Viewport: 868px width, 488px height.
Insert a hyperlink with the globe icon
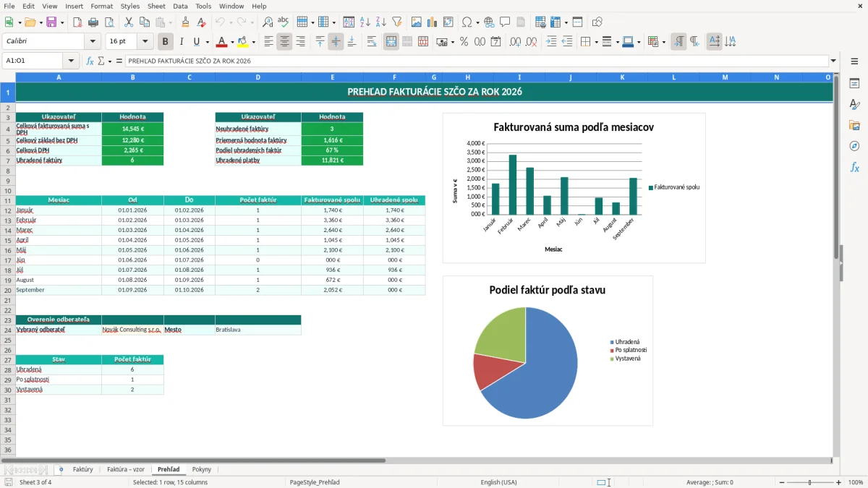[489, 22]
